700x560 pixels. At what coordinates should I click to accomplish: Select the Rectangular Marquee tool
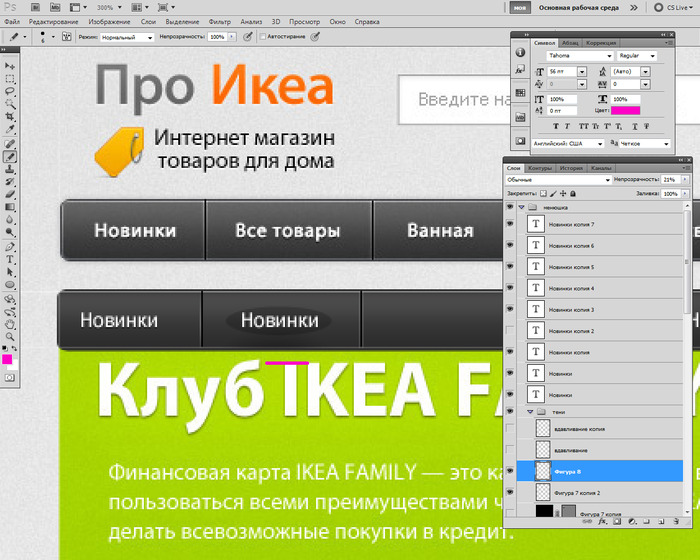9,79
